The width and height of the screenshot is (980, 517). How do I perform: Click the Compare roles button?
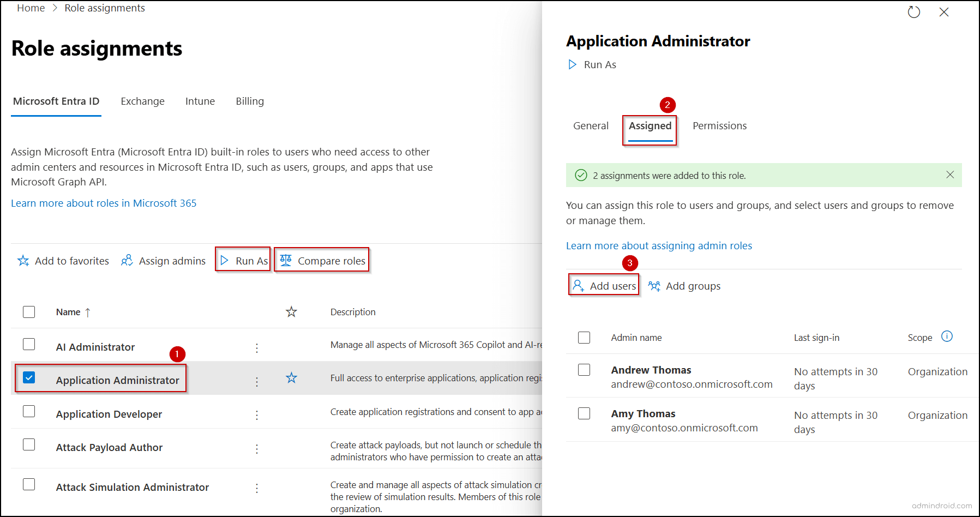tap(322, 260)
